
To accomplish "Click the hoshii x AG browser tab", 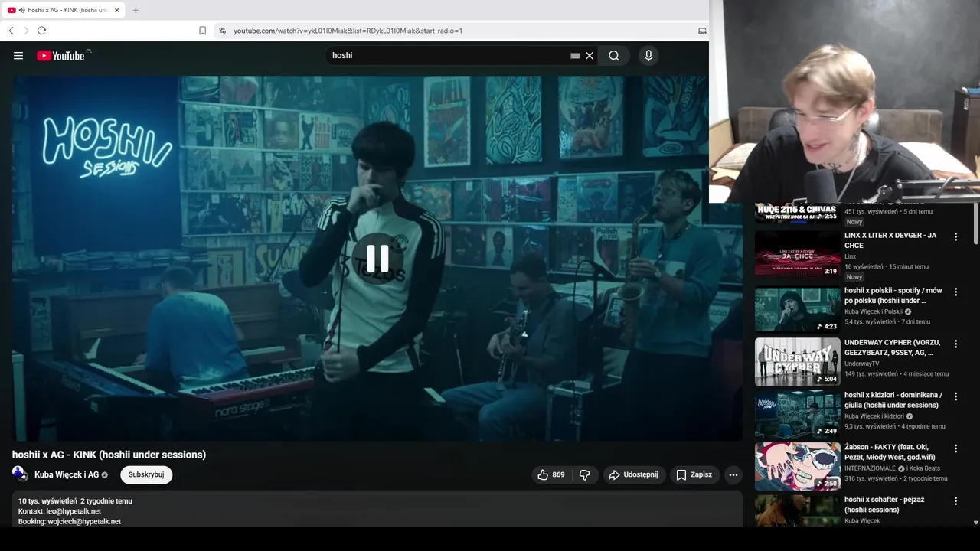I will (x=64, y=10).
